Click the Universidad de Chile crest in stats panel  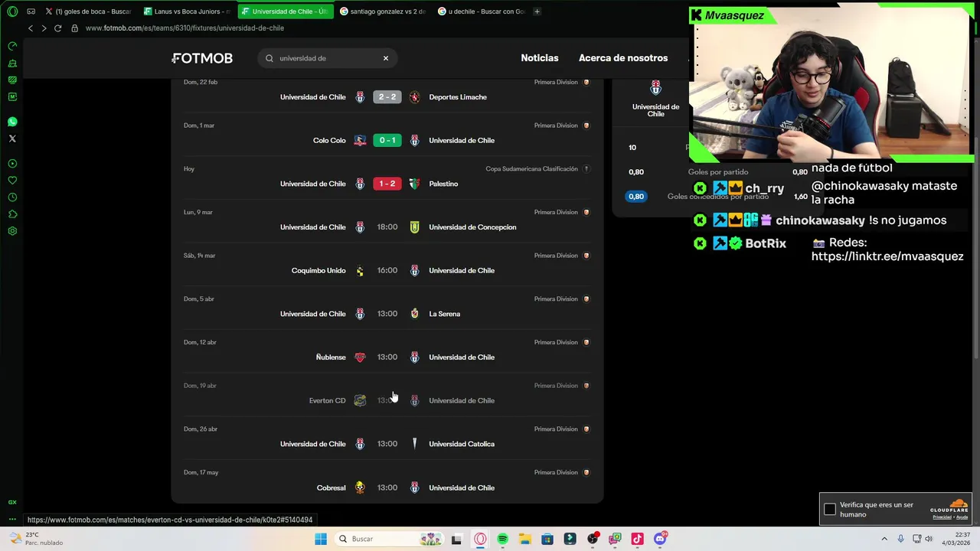[x=655, y=87]
